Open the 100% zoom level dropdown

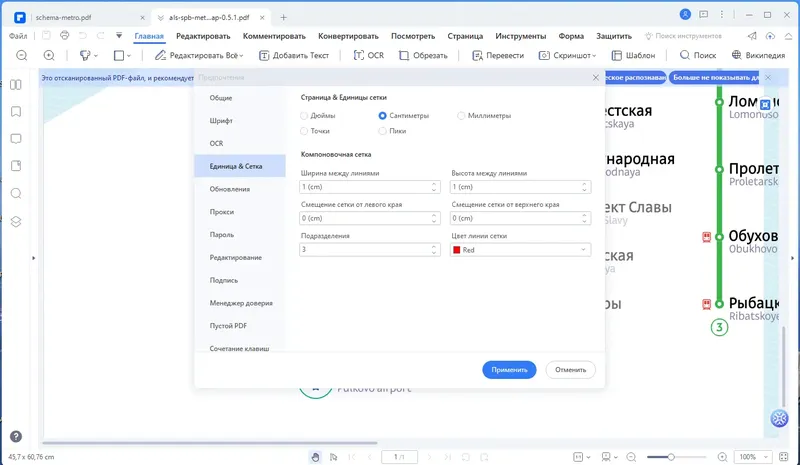click(x=753, y=457)
